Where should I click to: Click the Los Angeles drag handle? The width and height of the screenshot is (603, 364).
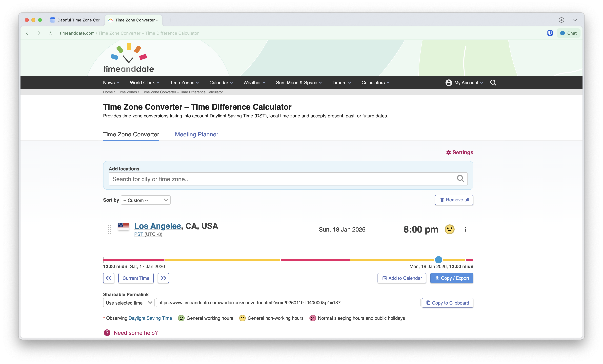[x=110, y=229]
